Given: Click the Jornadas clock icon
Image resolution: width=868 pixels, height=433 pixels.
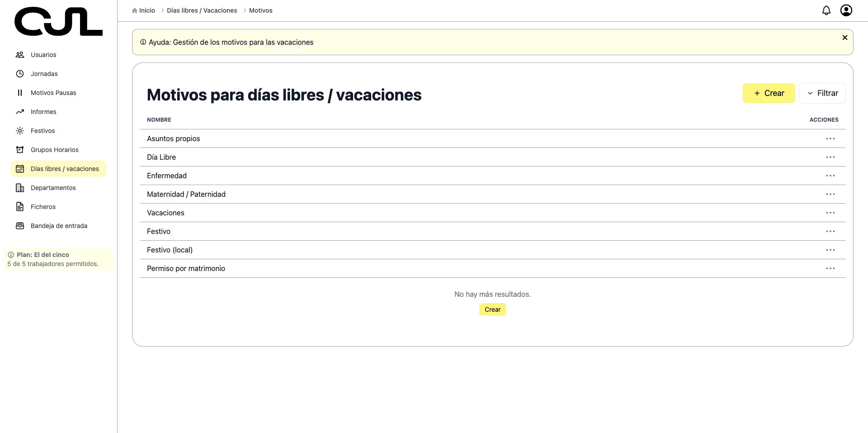Looking at the screenshot, I should tap(20, 74).
